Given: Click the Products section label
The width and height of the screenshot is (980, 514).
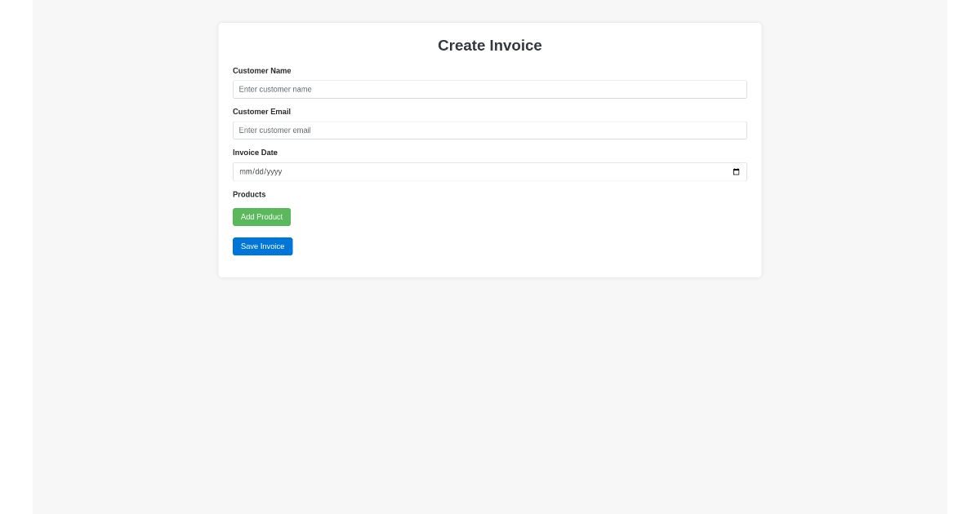Looking at the screenshot, I should (x=249, y=194).
